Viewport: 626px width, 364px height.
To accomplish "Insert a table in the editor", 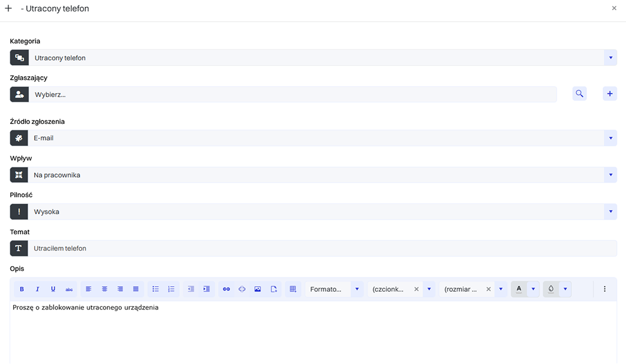I will tap(293, 289).
